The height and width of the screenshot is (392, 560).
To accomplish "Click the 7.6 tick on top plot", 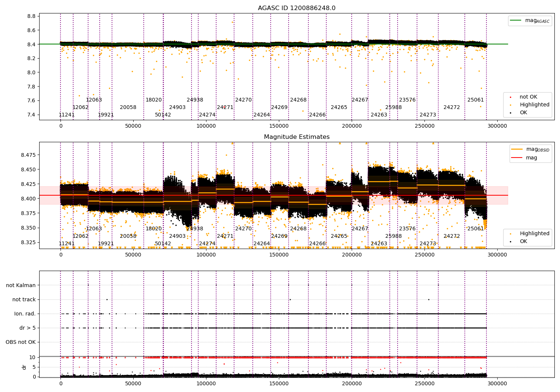I will pyautogui.click(x=31, y=100).
